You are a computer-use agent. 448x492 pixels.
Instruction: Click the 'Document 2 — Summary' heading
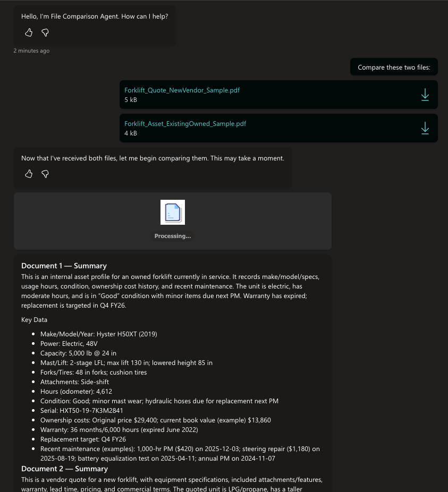64,469
